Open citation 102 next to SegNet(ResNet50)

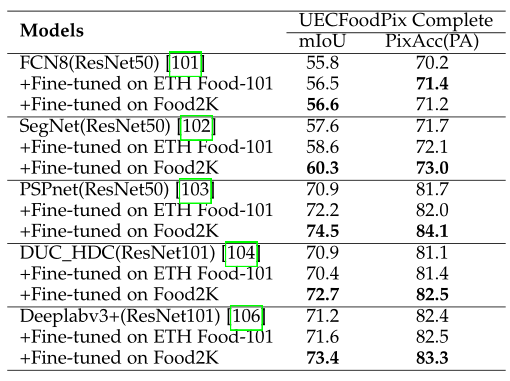pos(197,127)
